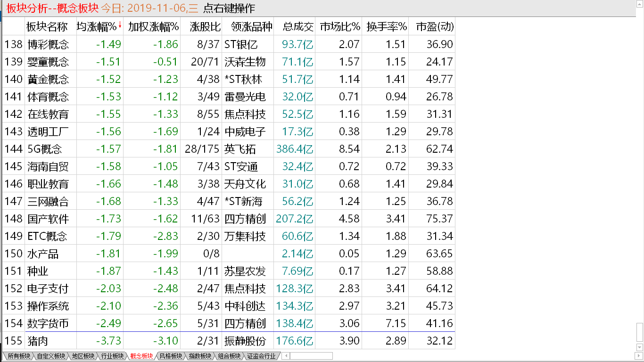Click leading stock 苏垦农发

tap(245, 271)
